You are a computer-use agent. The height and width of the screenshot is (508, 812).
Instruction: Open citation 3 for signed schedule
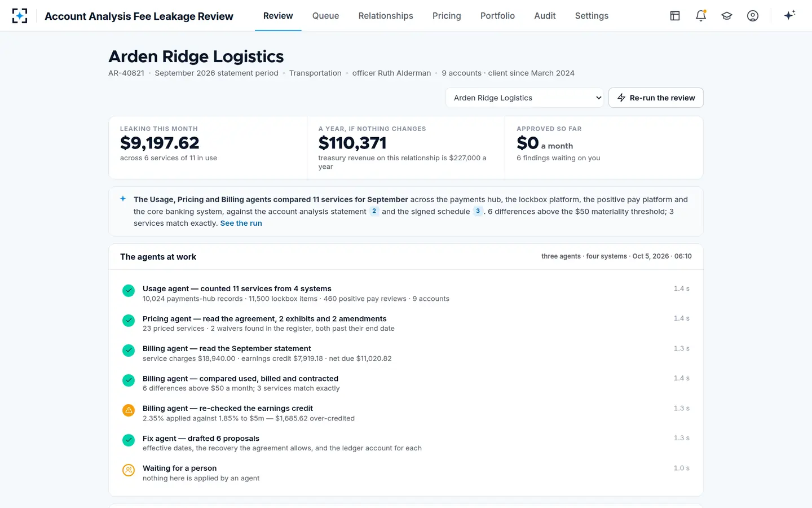tap(478, 211)
